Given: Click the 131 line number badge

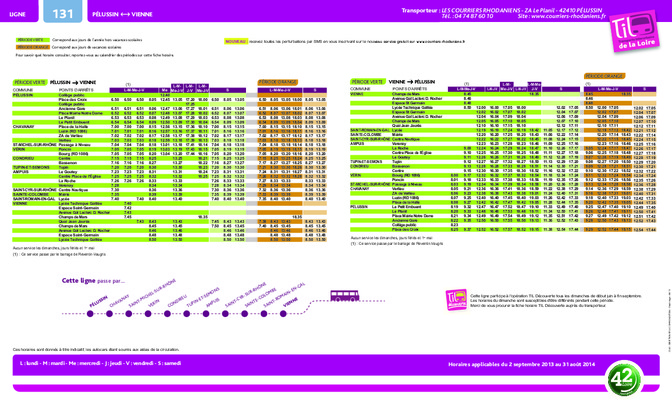Looking at the screenshot, I should (x=63, y=12).
